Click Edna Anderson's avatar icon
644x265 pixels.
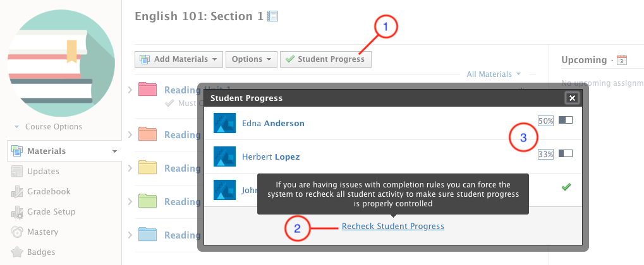point(224,123)
